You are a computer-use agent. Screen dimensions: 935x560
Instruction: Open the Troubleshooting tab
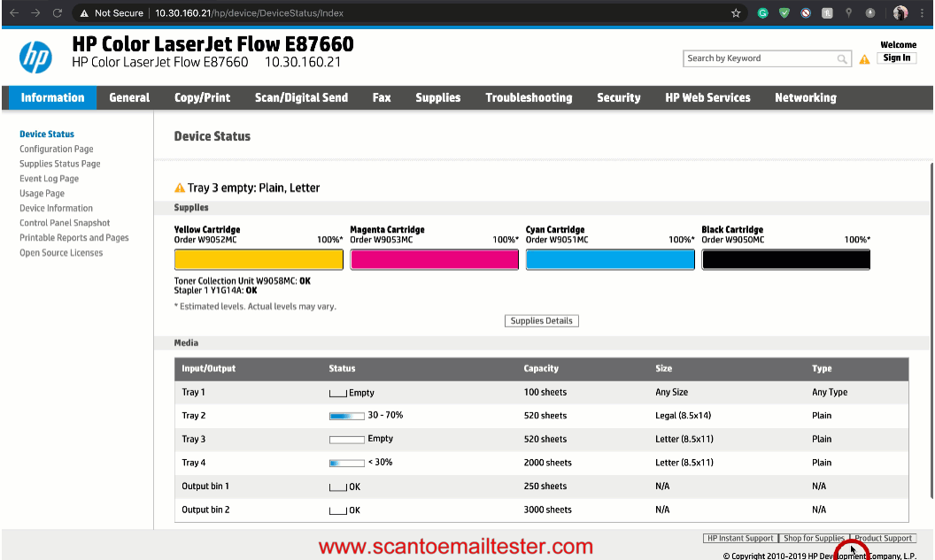[529, 98]
